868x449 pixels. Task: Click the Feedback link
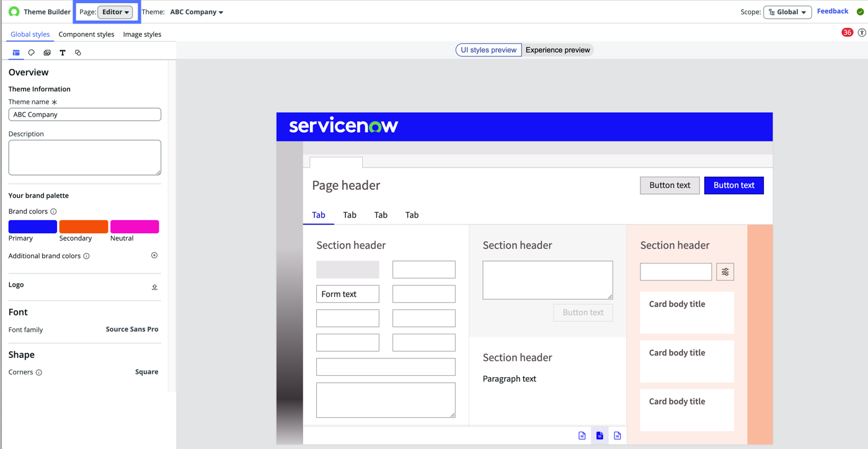833,11
